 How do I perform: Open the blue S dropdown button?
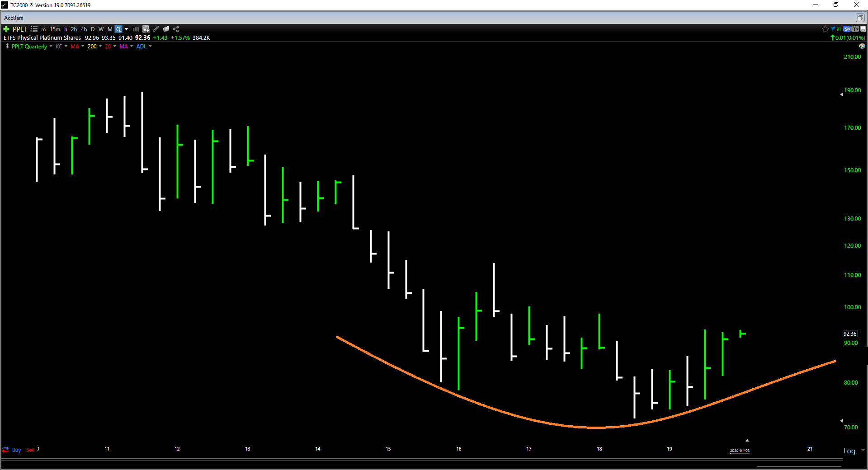click(x=847, y=29)
